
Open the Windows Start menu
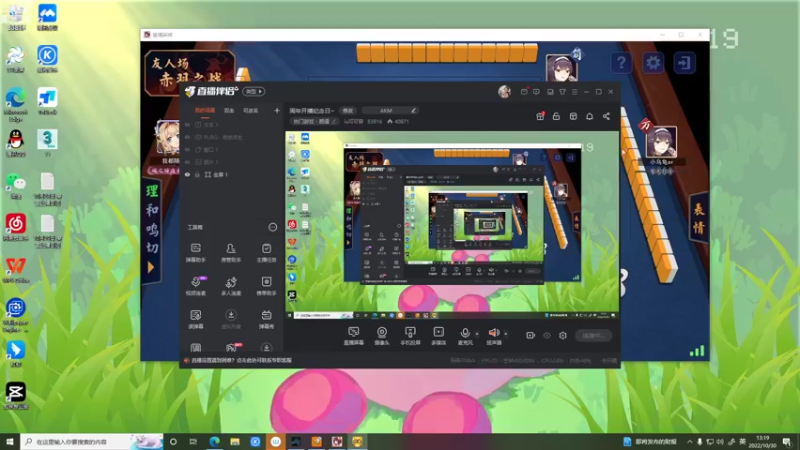(x=9, y=441)
